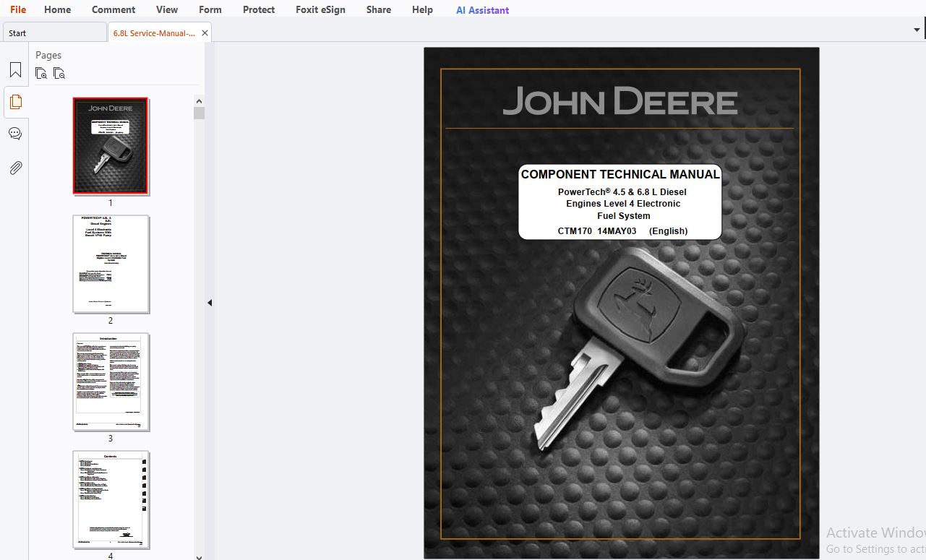
Task: Open the Help menu
Action: [x=422, y=9]
